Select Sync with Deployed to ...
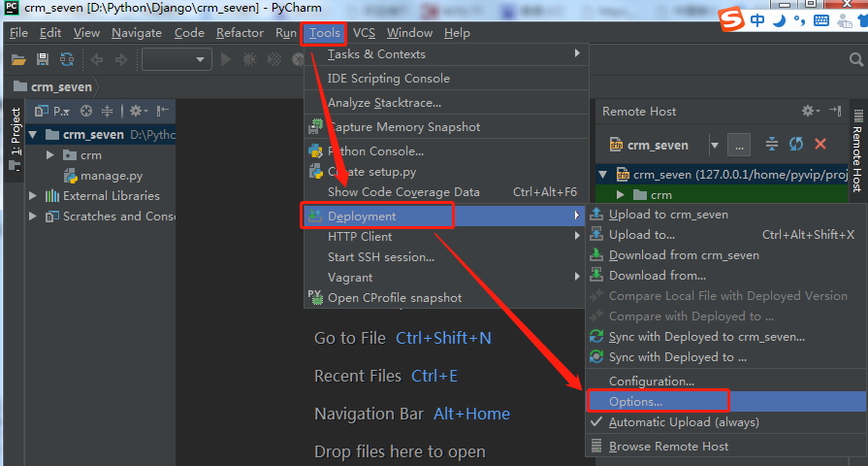 (725, 357)
